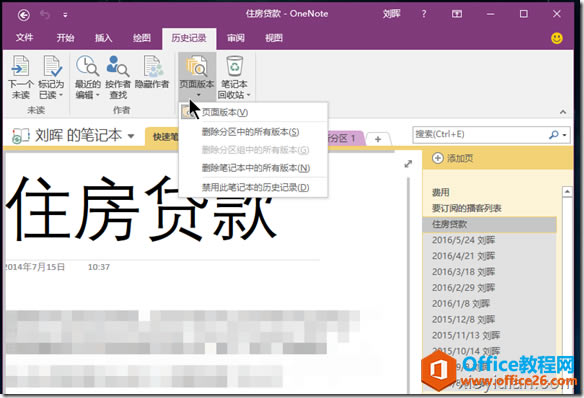Screen dimensions: 584x398
Task: Open the 2016/5/24 刘晖 page version
Action: click(463, 240)
